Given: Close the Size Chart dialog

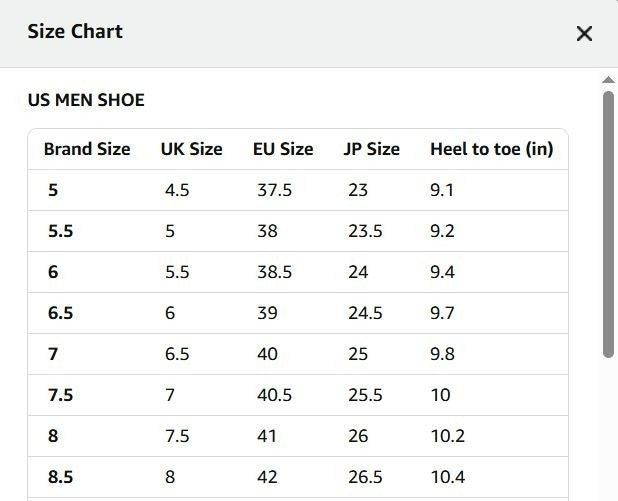Looking at the screenshot, I should click(584, 34).
